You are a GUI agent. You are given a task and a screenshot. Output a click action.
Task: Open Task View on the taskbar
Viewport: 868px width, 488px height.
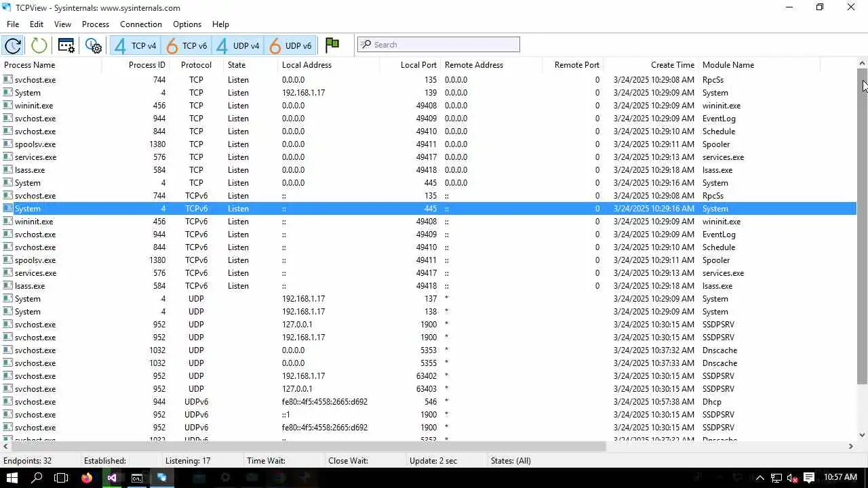click(61, 478)
